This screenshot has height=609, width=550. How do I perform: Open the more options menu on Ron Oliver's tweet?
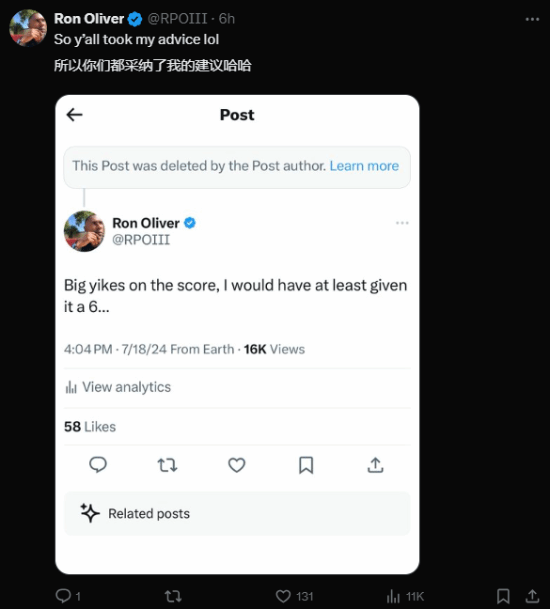pyautogui.click(x=532, y=19)
